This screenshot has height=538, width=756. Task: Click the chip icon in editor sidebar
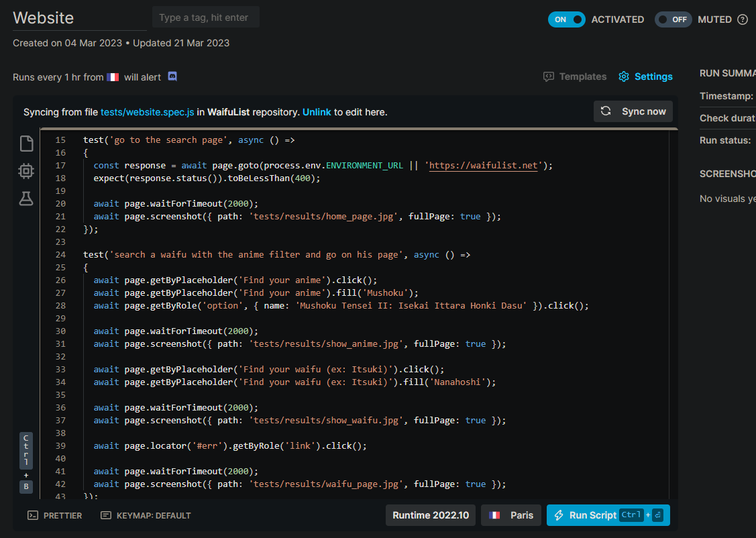pyautogui.click(x=26, y=171)
